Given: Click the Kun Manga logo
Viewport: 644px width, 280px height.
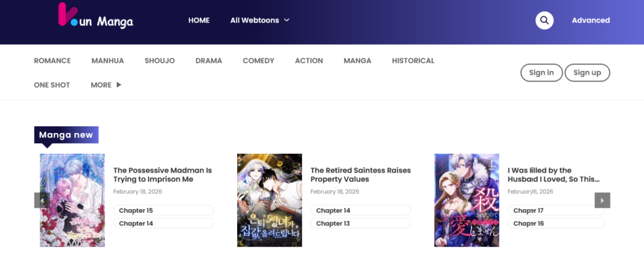Looking at the screenshot, I should coord(95,18).
